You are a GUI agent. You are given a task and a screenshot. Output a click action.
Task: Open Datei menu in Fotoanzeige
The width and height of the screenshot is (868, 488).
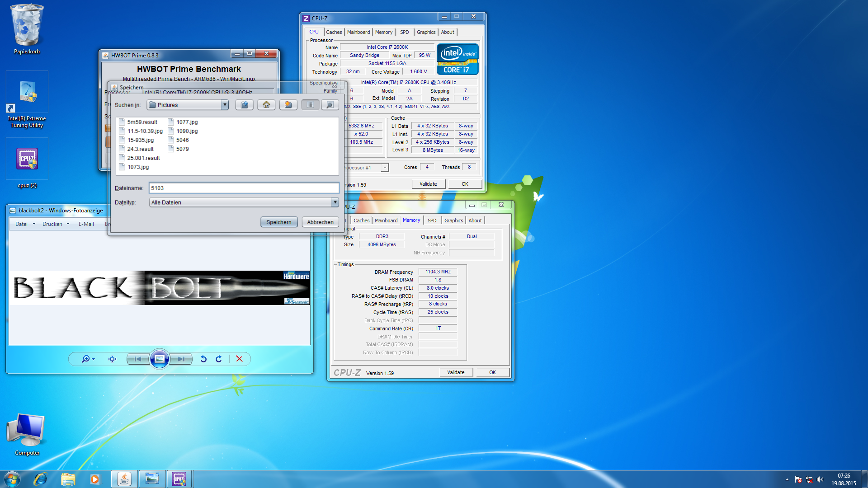(x=25, y=224)
